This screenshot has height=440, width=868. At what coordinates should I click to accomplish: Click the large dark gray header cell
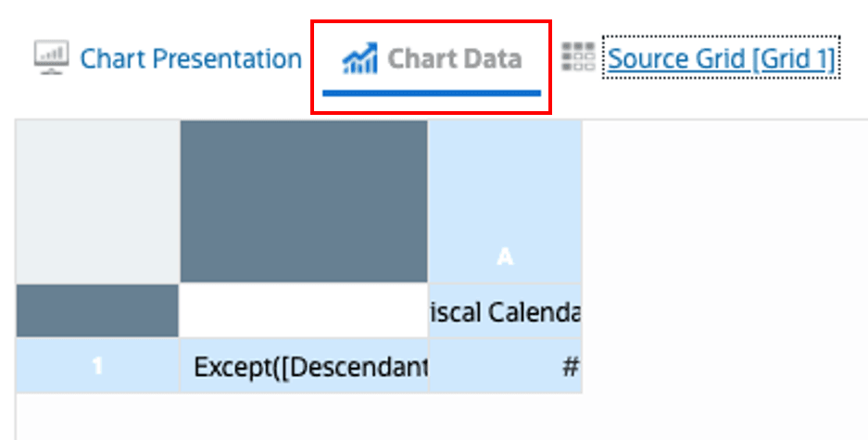coord(304,202)
